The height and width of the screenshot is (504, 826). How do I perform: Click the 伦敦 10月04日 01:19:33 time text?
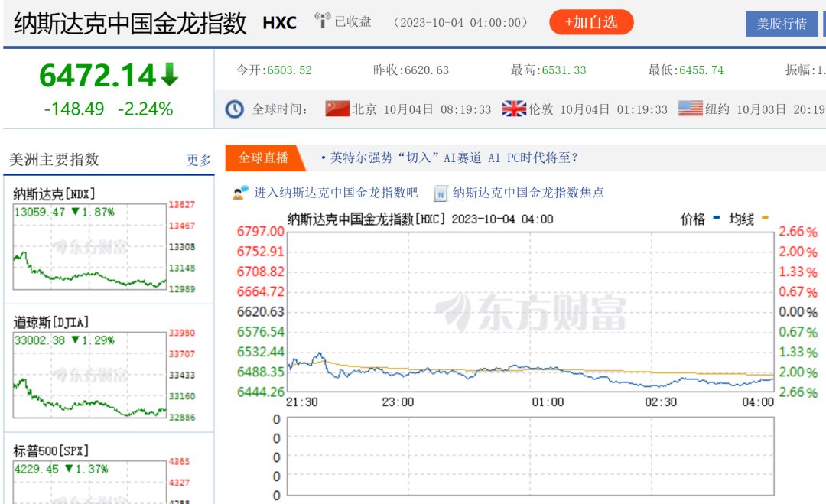(598, 109)
